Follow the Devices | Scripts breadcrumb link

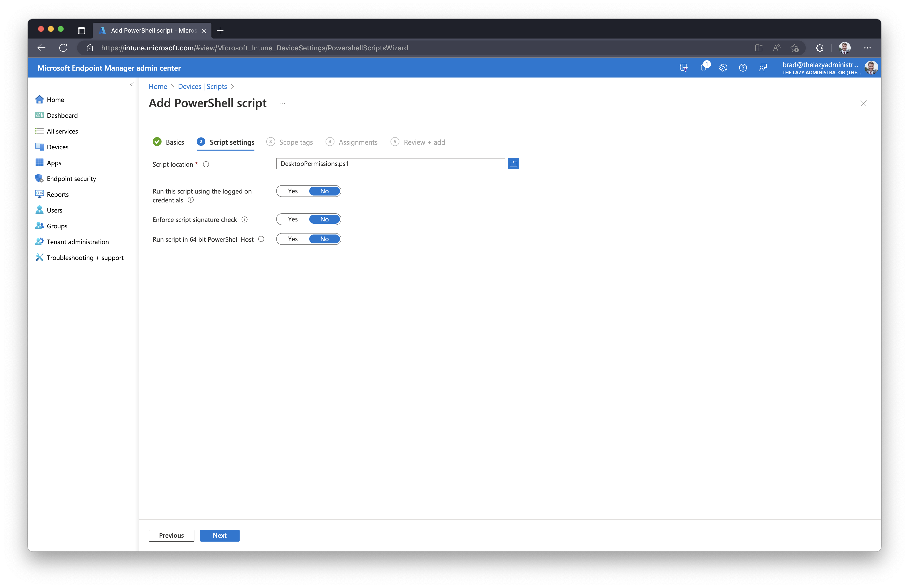tap(202, 87)
